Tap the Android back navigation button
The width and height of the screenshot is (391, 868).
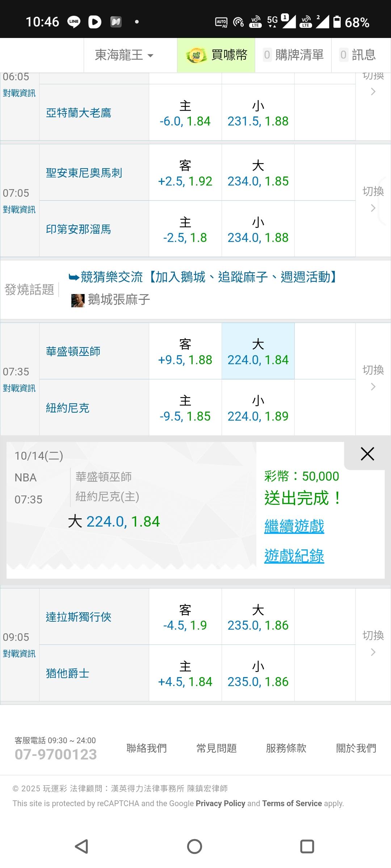tap(82, 846)
